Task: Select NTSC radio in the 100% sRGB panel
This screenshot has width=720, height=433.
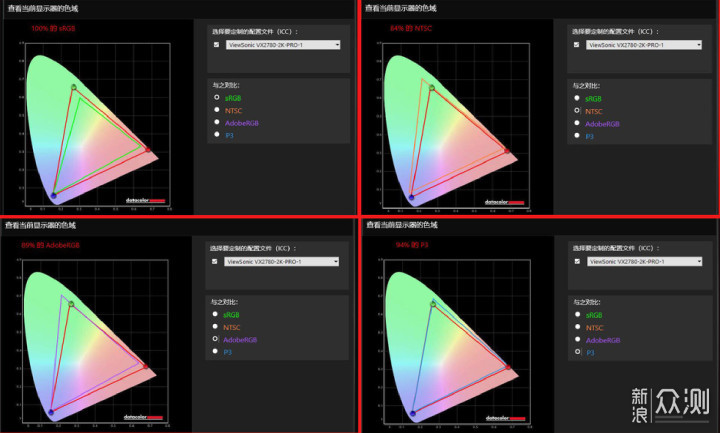Action: coord(217,110)
